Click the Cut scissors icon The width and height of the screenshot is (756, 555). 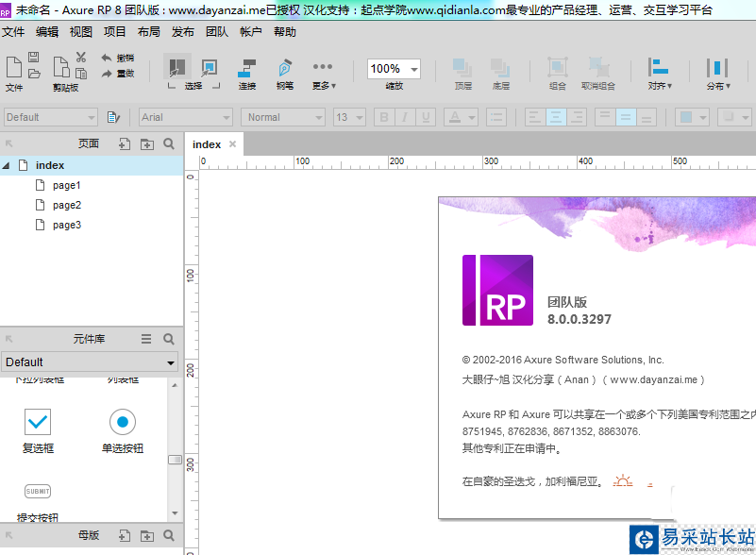point(80,57)
